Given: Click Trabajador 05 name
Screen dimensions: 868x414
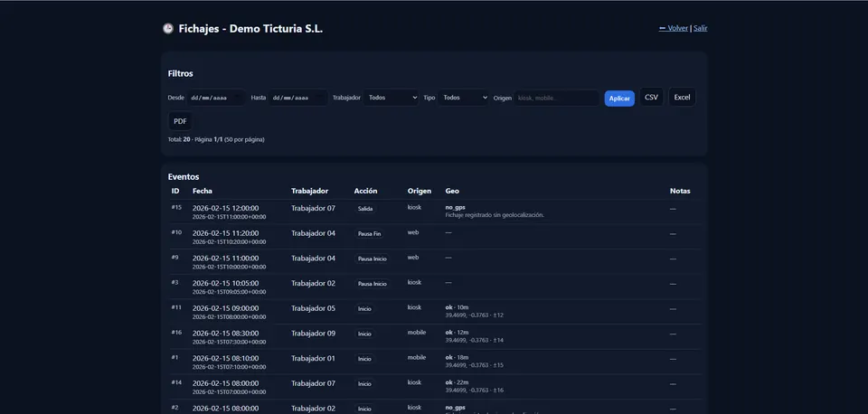Looking at the screenshot, I should click(314, 308).
